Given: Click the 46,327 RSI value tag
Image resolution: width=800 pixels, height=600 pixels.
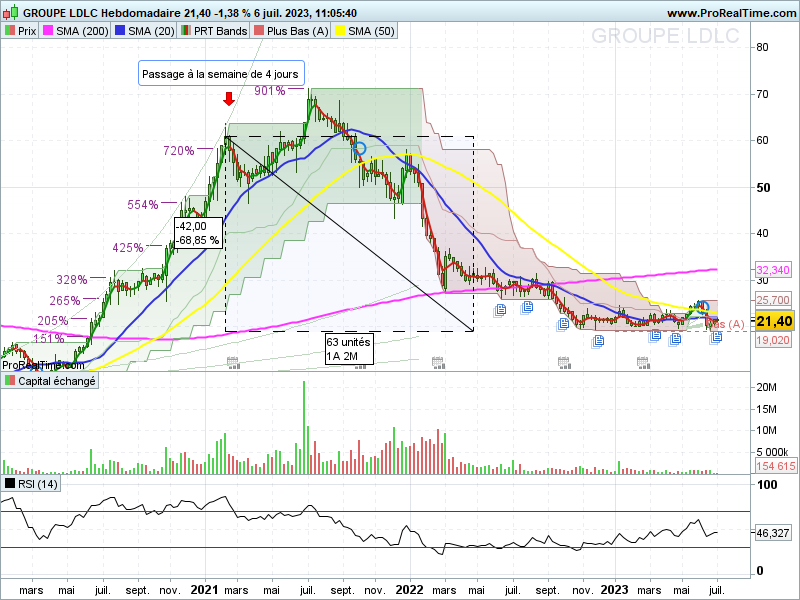Looking at the screenshot, I should point(772,533).
